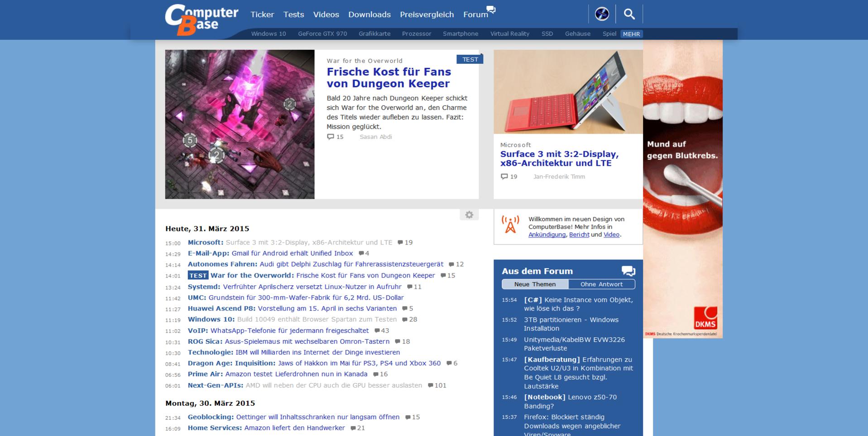The height and width of the screenshot is (436, 868).
Task: Open the search magnifier icon
Action: (x=629, y=14)
